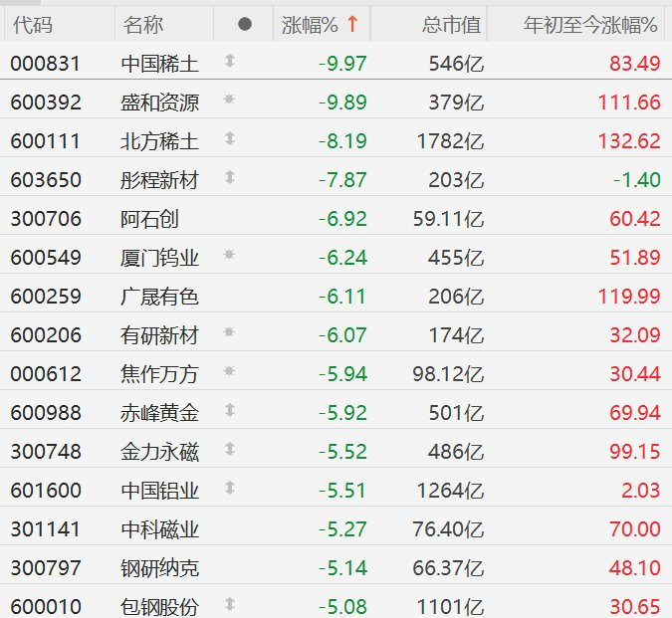Screen dimensions: 672x618
Task: Select stock name 中国稀土
Action: (160, 64)
